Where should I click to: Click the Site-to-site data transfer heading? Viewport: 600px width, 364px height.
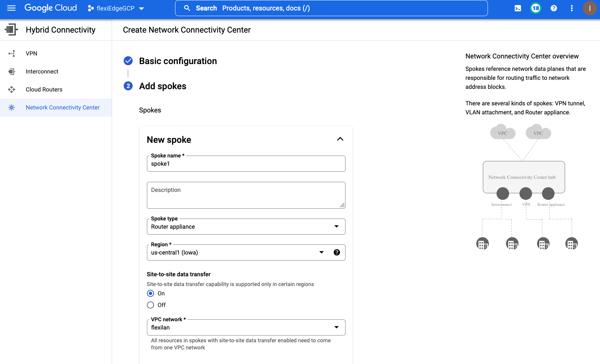point(178,274)
